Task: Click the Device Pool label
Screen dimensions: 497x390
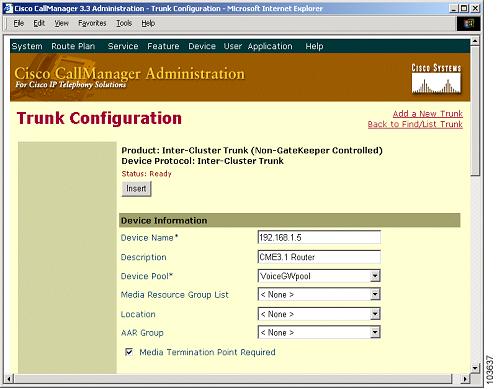Action: tap(147, 276)
